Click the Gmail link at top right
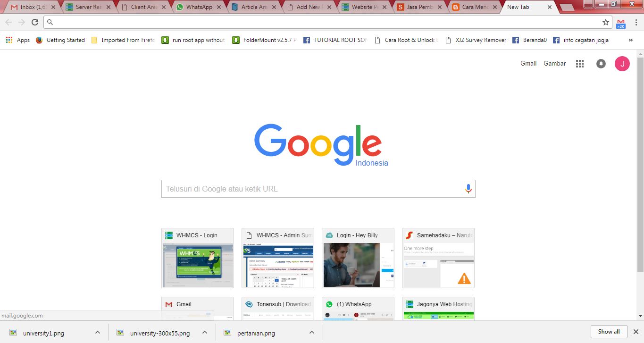 [528, 63]
